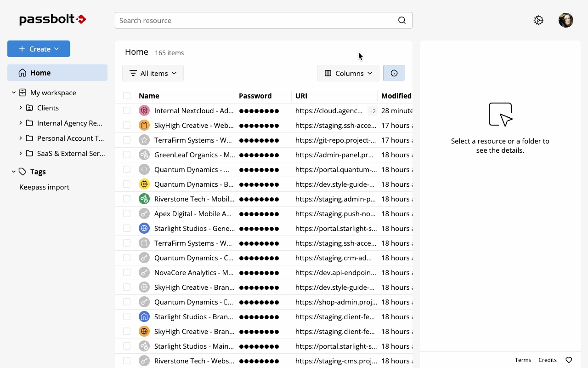Open the settings gear icon
588x368 pixels.
(538, 20)
